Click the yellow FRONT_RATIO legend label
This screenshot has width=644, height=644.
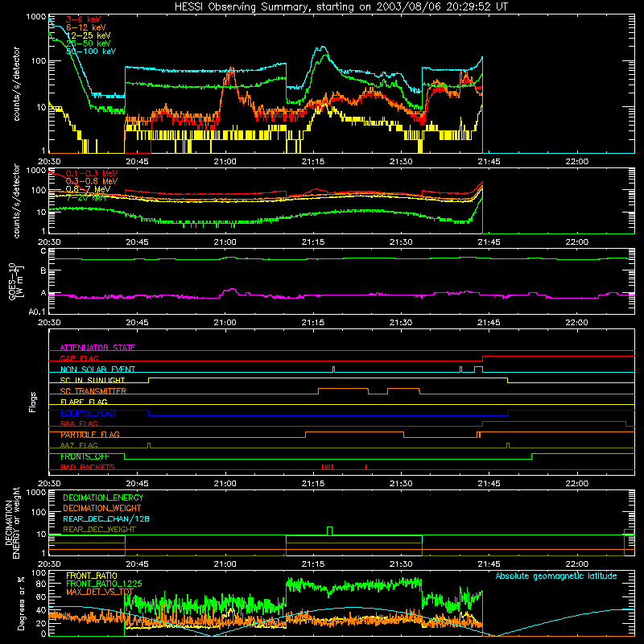[92, 576]
